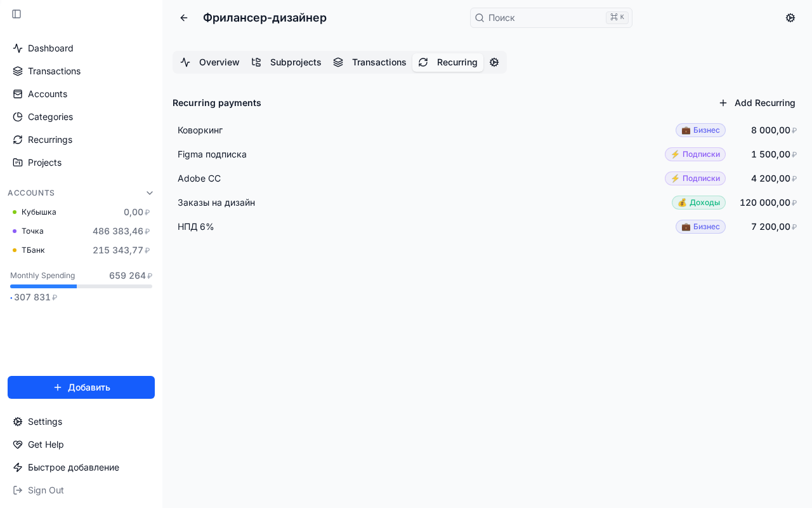Viewport: 812px width, 508px height.
Task: Click the Monthly Spending progress bar
Action: [81, 286]
